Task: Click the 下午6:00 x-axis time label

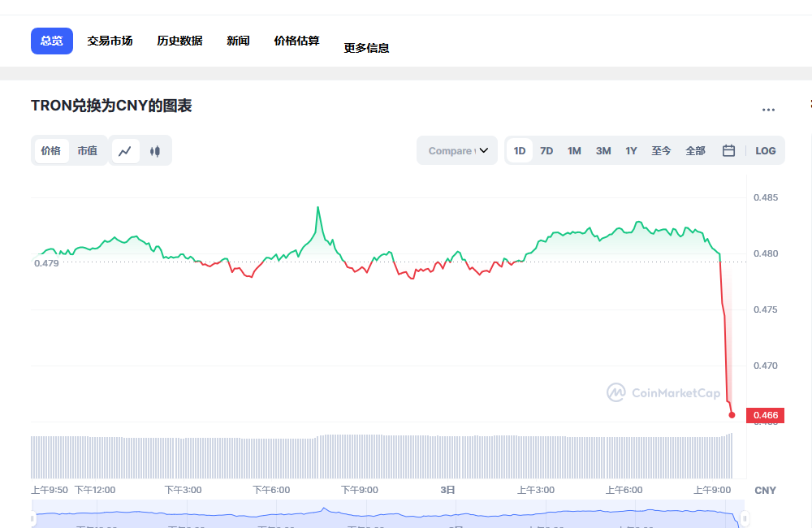Action: click(271, 490)
